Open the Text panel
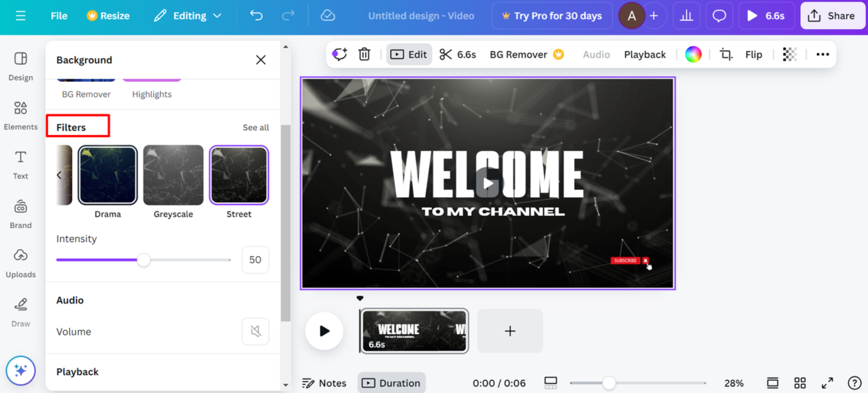The width and height of the screenshot is (868, 393). pos(20,164)
